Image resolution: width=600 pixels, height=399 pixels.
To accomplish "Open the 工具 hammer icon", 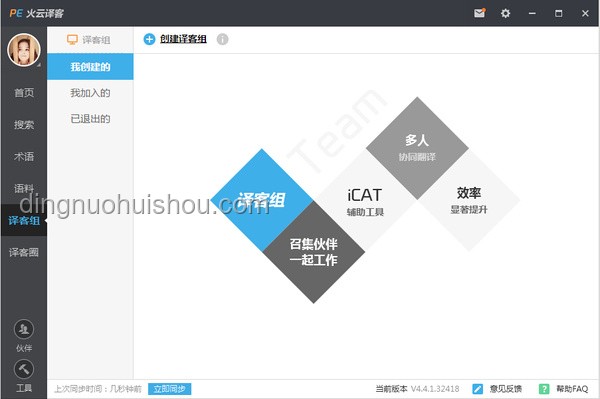I will click(24, 369).
